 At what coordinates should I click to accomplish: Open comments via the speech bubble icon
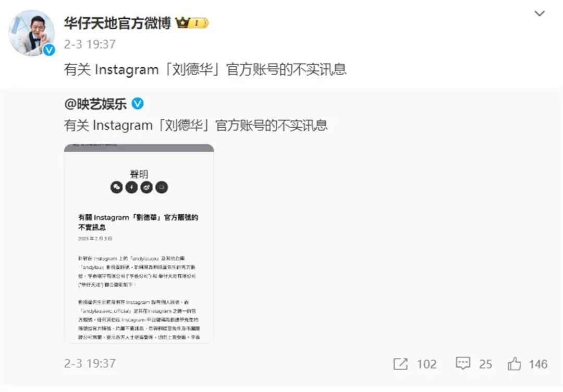(x=463, y=364)
